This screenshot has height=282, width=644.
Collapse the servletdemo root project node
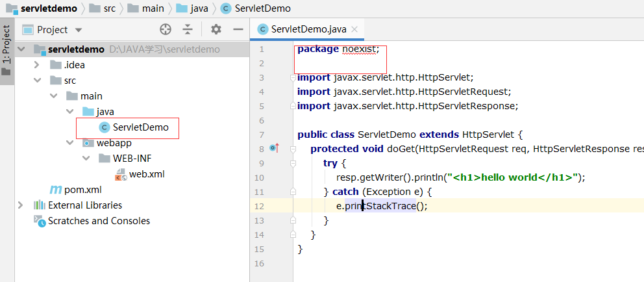(x=22, y=49)
